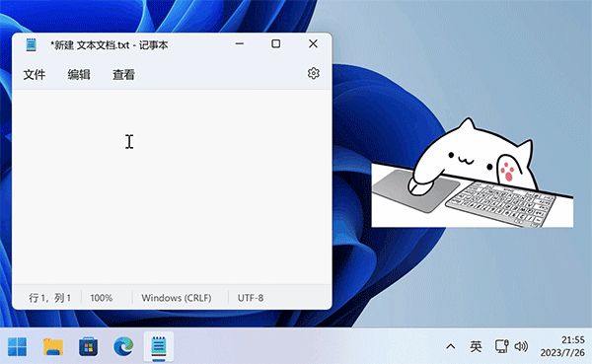This screenshot has height=364, width=592.
Task: Click the title text 新建 文本文档.txt - 记事本
Action: [111, 45]
